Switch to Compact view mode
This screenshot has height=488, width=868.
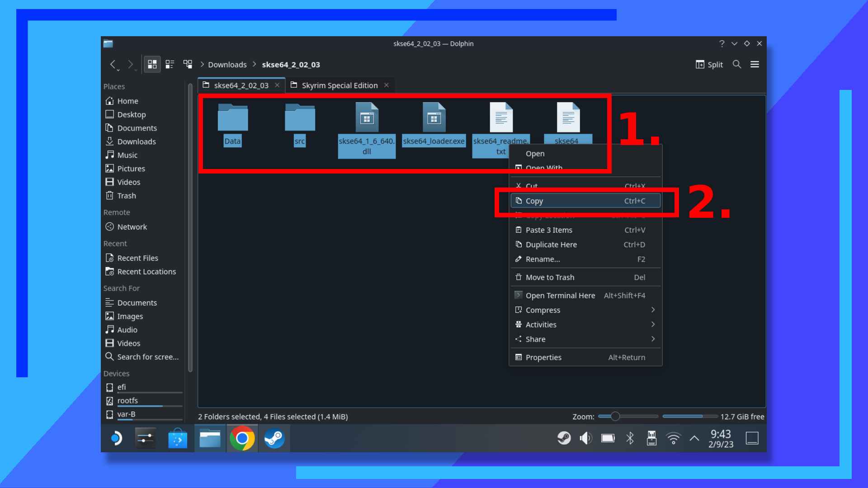[x=170, y=64]
